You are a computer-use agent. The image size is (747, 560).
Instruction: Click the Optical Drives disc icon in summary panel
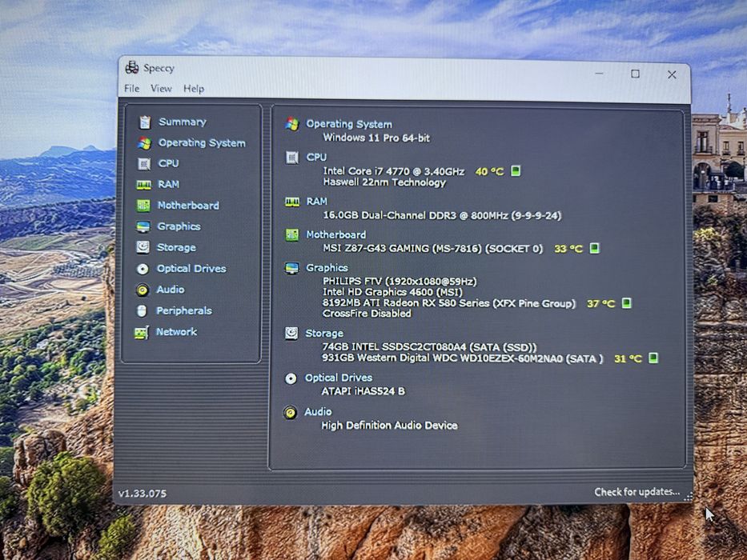click(x=291, y=378)
